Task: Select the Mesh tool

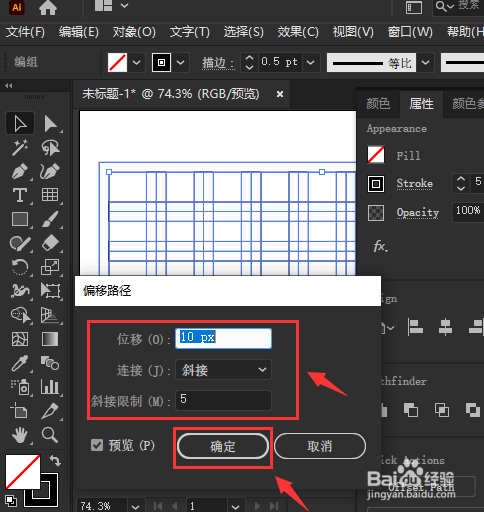Action: tap(20, 339)
